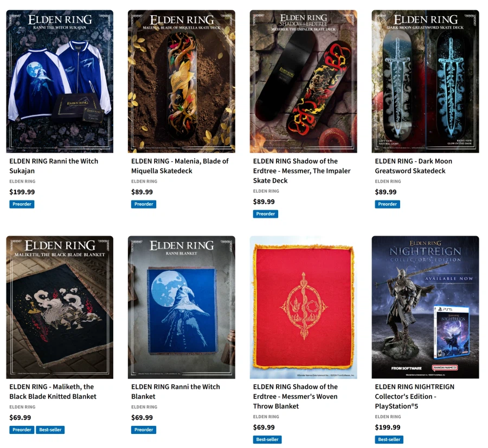
Task: Open the Ranni the Witch Blanket title link
Action: coord(176,392)
